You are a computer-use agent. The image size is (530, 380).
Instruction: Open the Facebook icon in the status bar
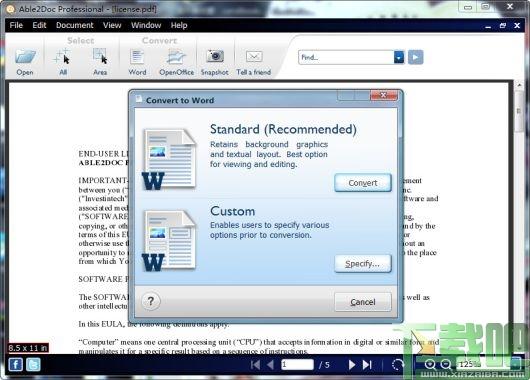point(16,365)
